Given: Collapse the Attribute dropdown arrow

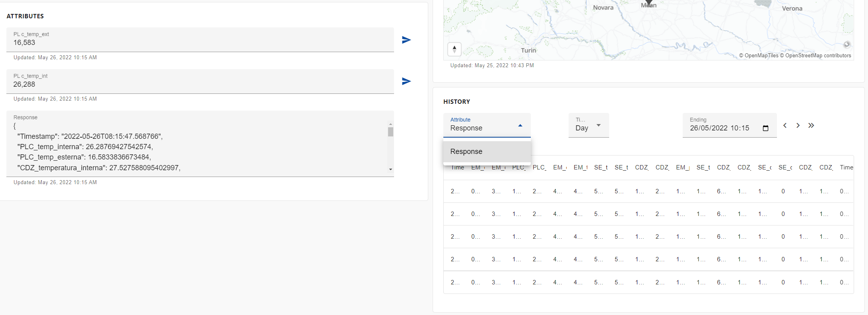Looking at the screenshot, I should tap(520, 126).
